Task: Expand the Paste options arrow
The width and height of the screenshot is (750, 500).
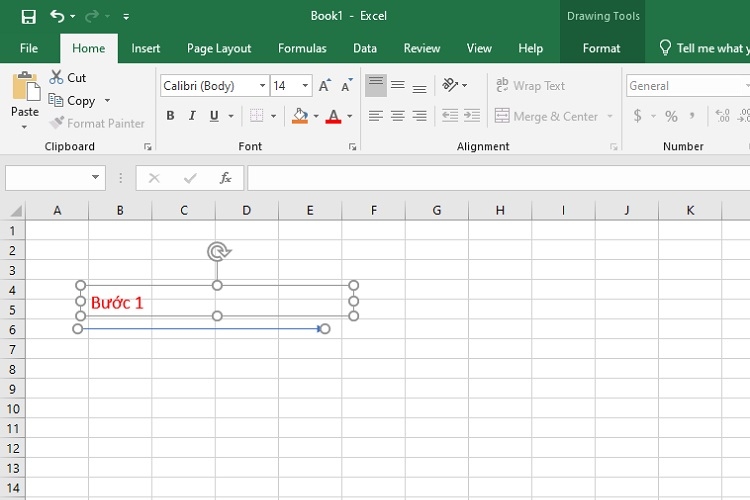Action: pyautogui.click(x=24, y=127)
